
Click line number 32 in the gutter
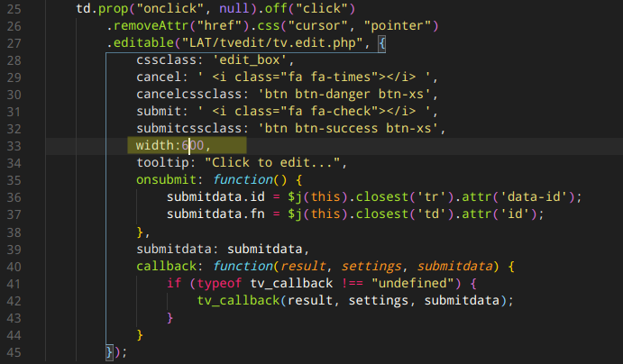14,129
